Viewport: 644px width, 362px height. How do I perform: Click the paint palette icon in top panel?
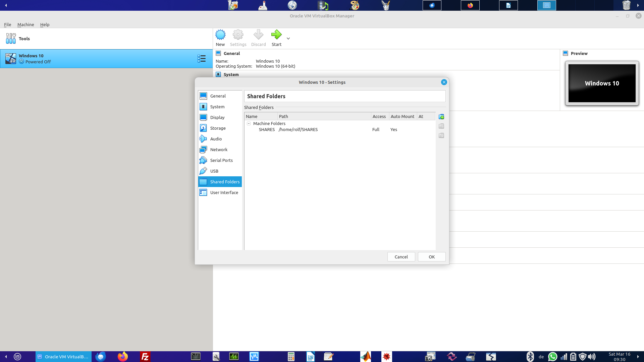click(355, 5)
